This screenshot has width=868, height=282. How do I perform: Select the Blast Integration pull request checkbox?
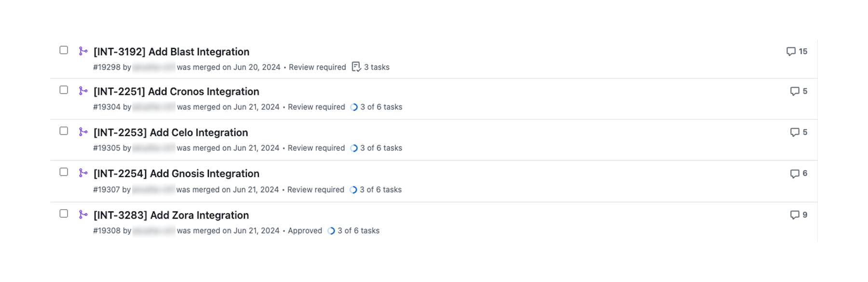pyautogui.click(x=64, y=50)
